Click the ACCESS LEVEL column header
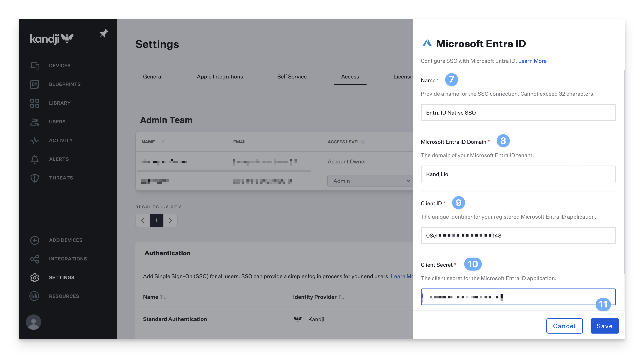This screenshot has width=644, height=358. pyautogui.click(x=344, y=142)
